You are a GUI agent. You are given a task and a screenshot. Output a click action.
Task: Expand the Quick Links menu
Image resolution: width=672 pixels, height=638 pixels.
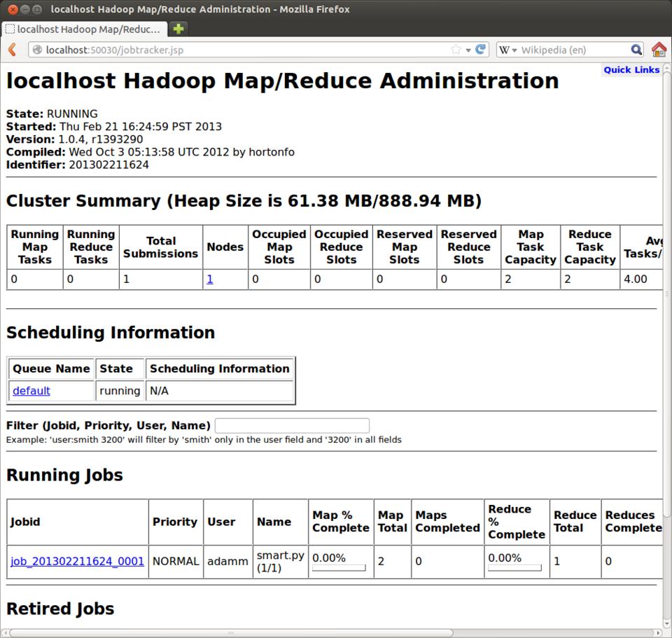tap(631, 69)
